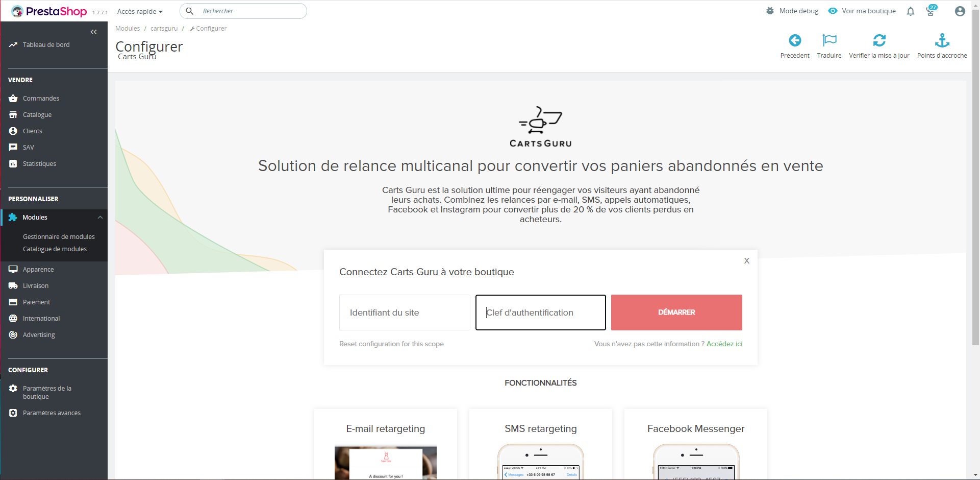980x480 pixels.
Task: Click the Modules breadcrumb link
Action: 128,29
